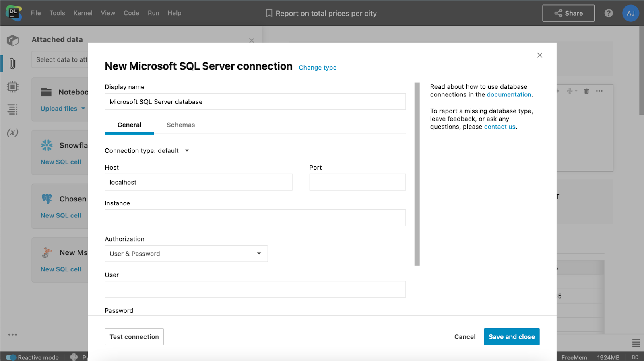This screenshot has height=361, width=644.
Task: Click the page vertical scrollbar
Action: pos(641,70)
